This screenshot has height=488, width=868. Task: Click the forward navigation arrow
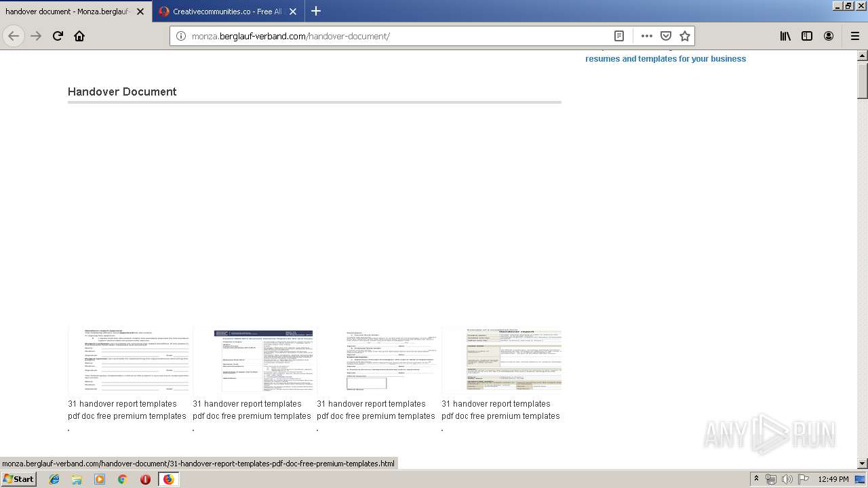coord(36,36)
